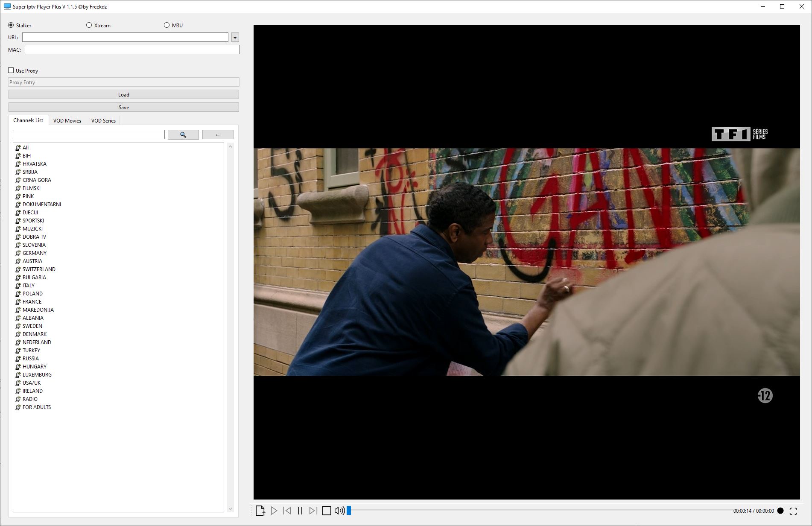812x526 pixels.
Task: Skip to the previous channel
Action: tap(287, 511)
